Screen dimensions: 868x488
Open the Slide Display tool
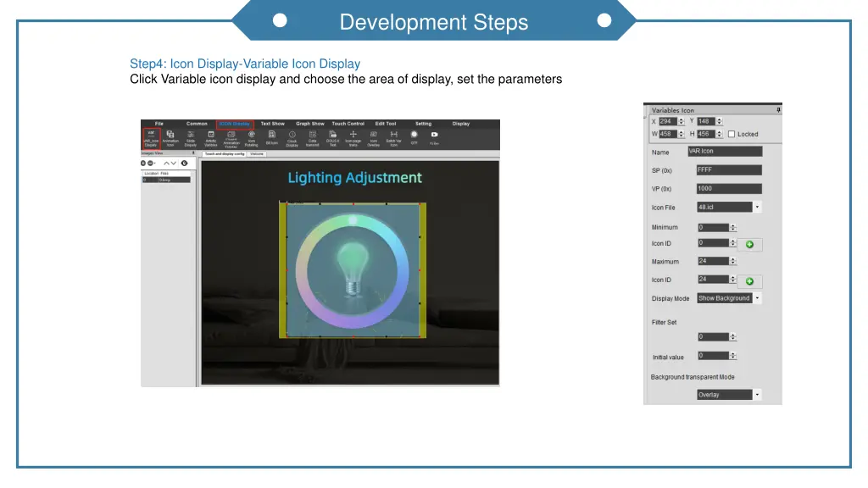click(190, 137)
